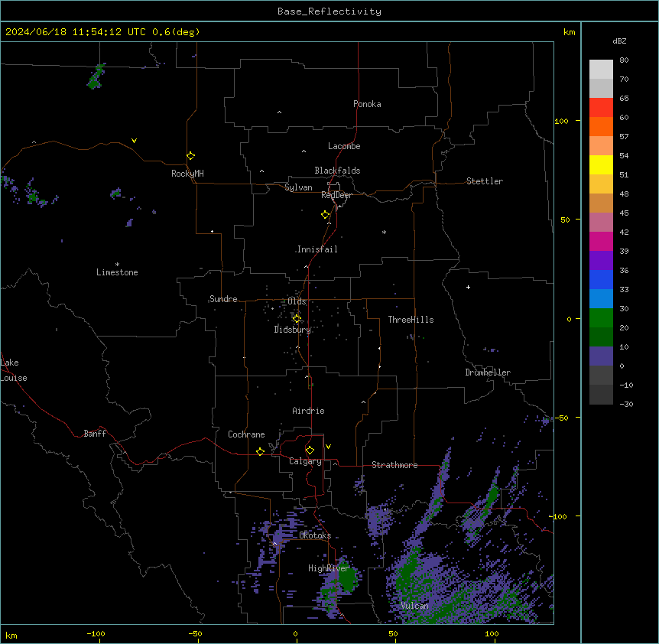
Task: Click the RedDeer city label
Action: click(x=336, y=195)
